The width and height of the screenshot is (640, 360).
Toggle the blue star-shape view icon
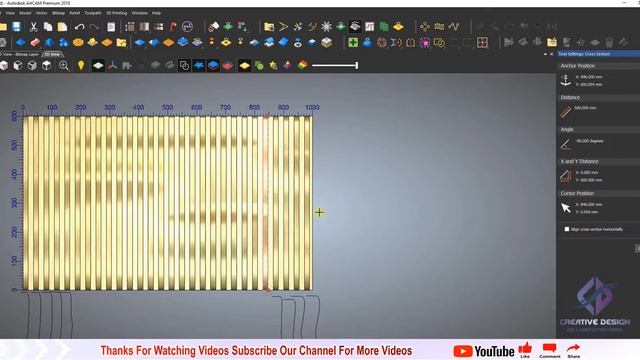point(199,65)
